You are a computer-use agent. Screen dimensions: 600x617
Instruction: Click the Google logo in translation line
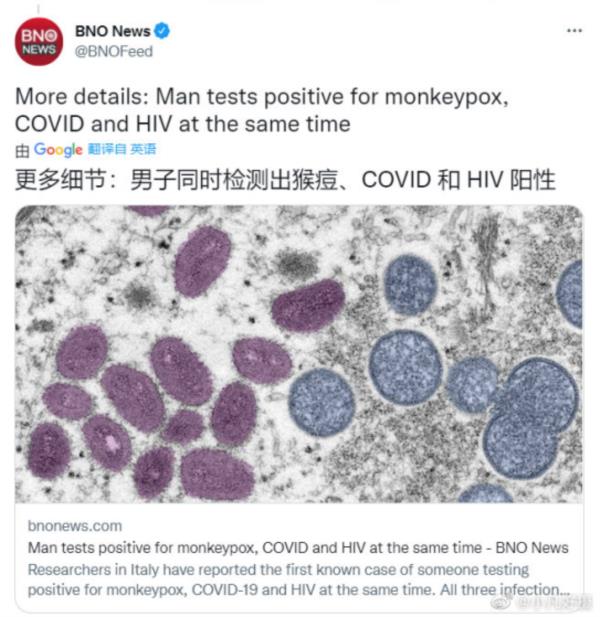[x=58, y=150]
